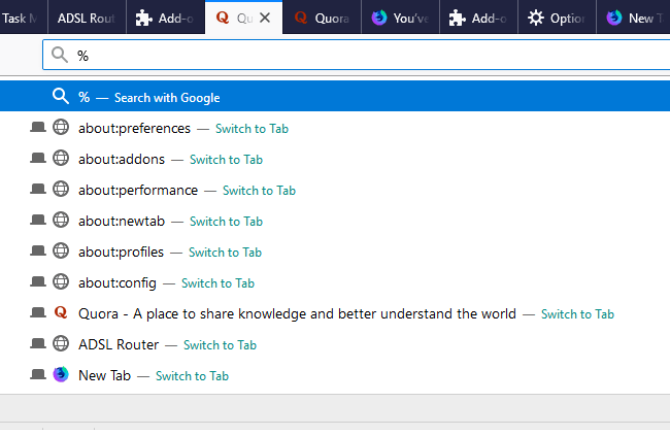Select the second Quora tab
The image size is (670, 430).
coord(322,17)
